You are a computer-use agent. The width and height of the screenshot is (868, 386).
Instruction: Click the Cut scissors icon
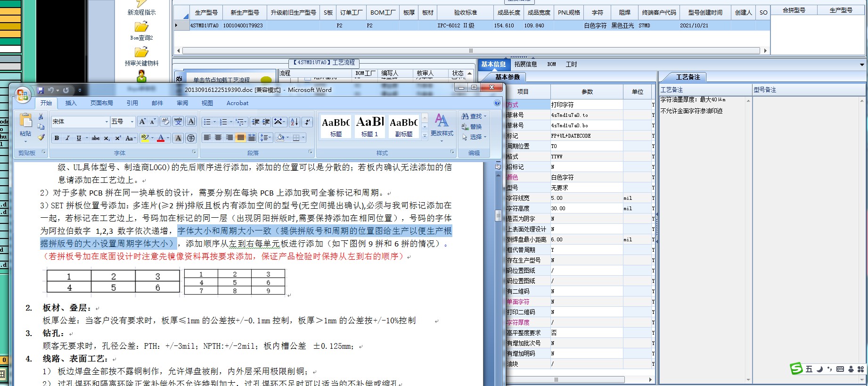point(41,116)
